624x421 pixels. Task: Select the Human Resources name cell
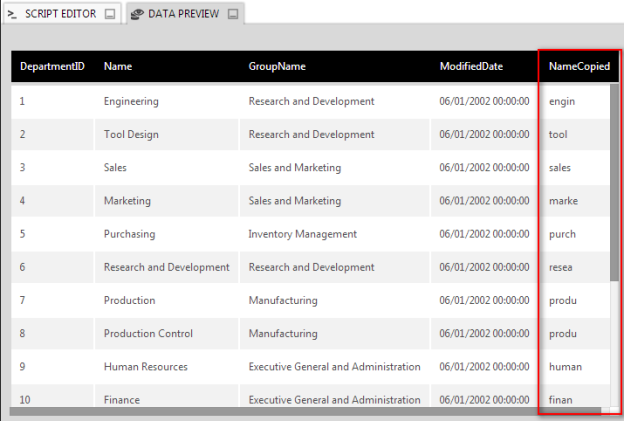145,367
